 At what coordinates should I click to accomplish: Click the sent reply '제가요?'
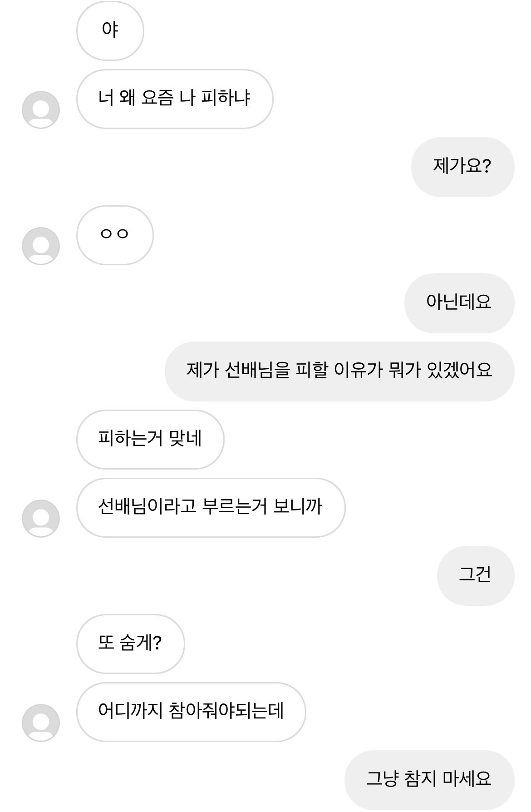[x=462, y=167]
